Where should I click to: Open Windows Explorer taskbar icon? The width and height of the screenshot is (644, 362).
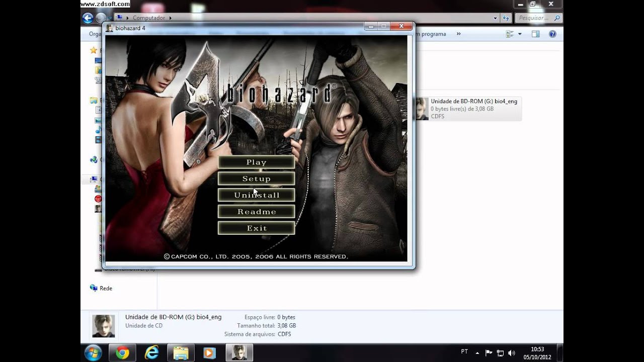click(181, 353)
